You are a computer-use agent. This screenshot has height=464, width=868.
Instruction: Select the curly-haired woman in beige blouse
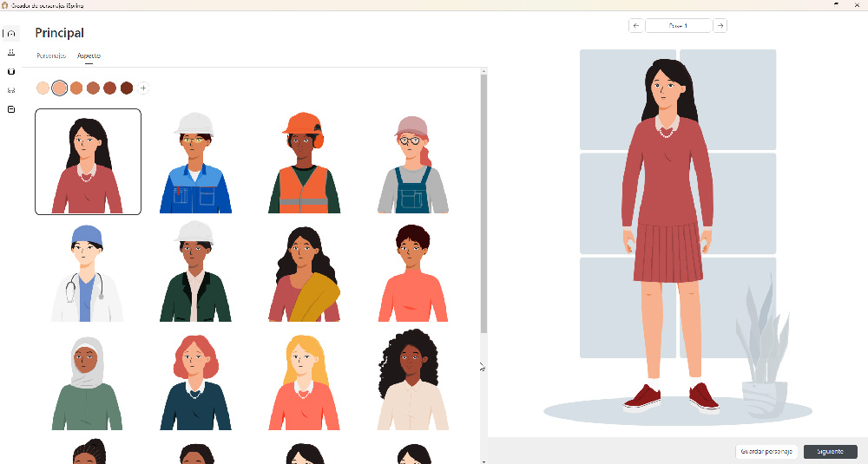(x=413, y=379)
